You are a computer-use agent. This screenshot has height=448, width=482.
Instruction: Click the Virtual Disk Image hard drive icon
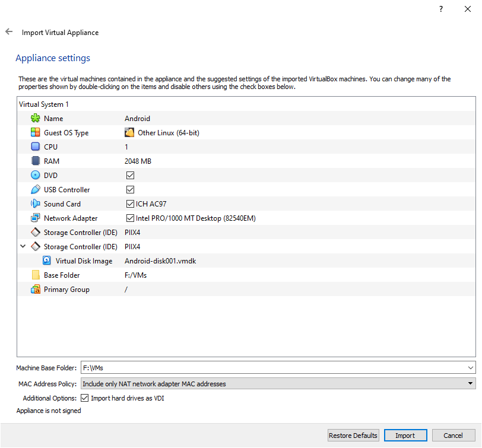click(47, 260)
